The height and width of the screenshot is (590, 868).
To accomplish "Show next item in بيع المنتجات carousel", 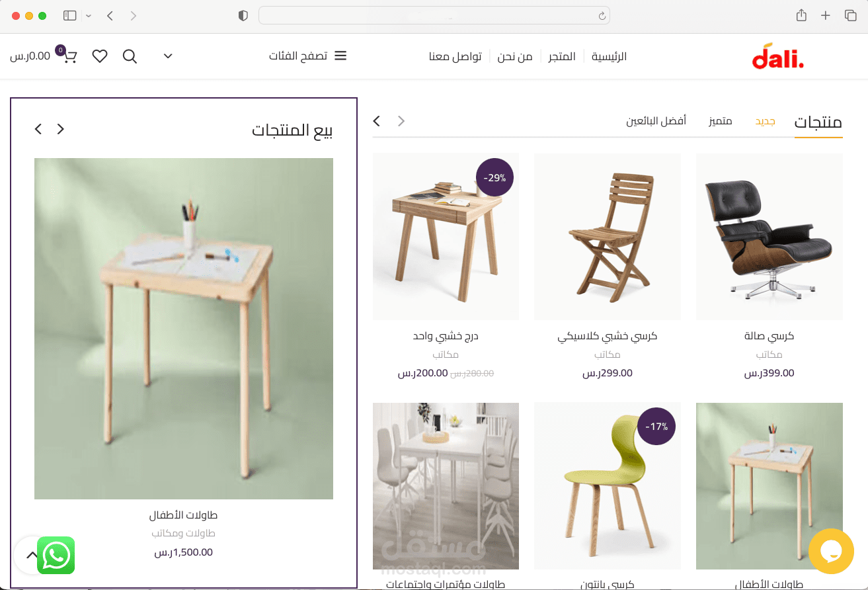I will pos(38,129).
